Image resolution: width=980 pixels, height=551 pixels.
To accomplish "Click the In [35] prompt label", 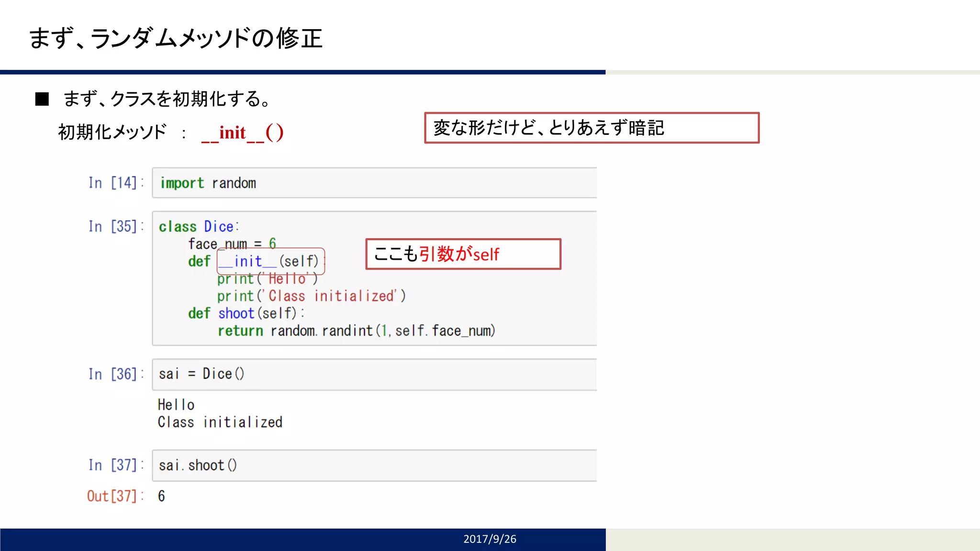I will pos(116,226).
